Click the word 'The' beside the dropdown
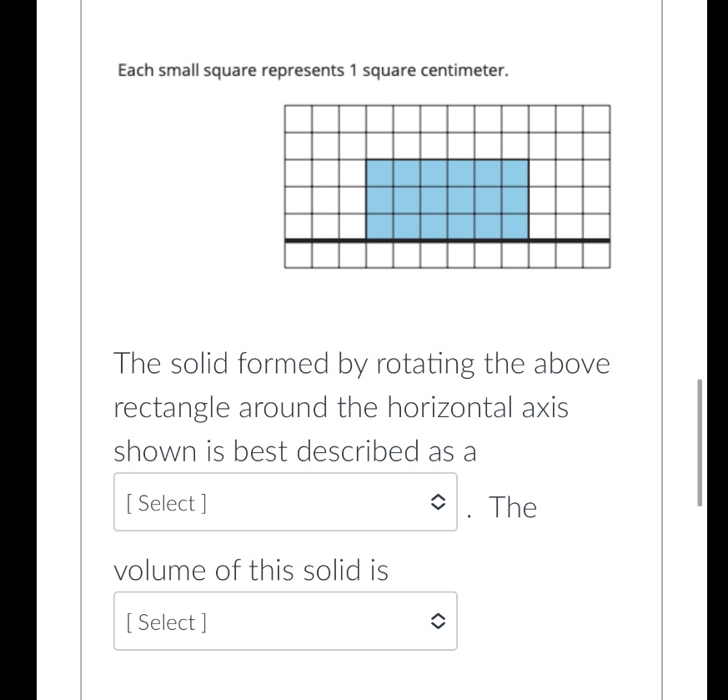This screenshot has width=728, height=700. (x=513, y=506)
